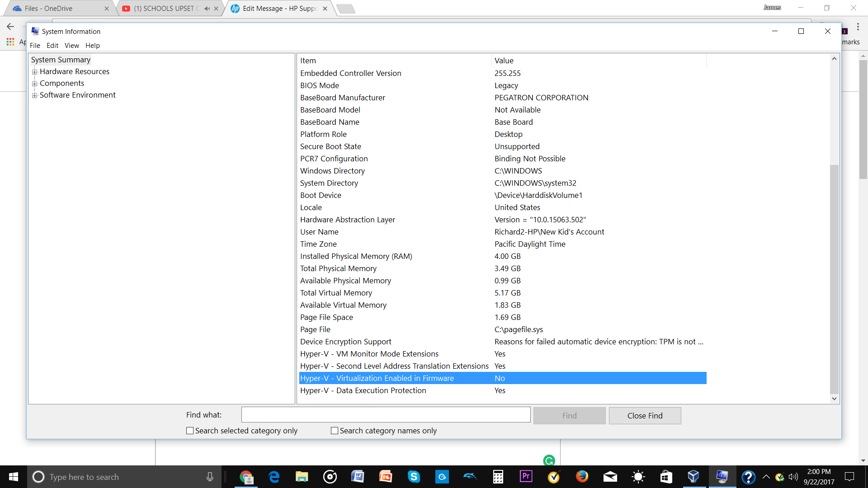This screenshot has height=488, width=868.
Task: Expand Software Environment node
Action: pyautogui.click(x=35, y=95)
